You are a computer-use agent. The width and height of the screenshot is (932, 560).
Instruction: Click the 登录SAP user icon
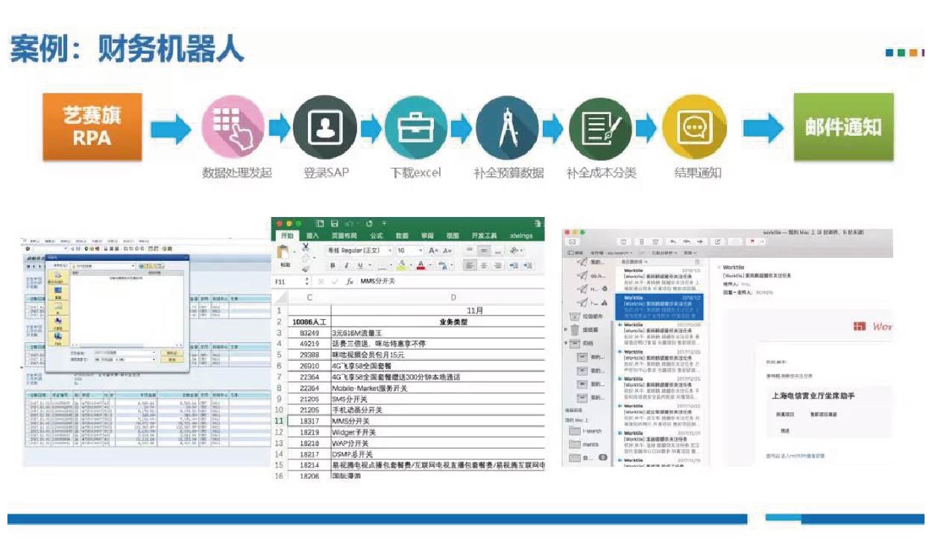click(x=324, y=128)
